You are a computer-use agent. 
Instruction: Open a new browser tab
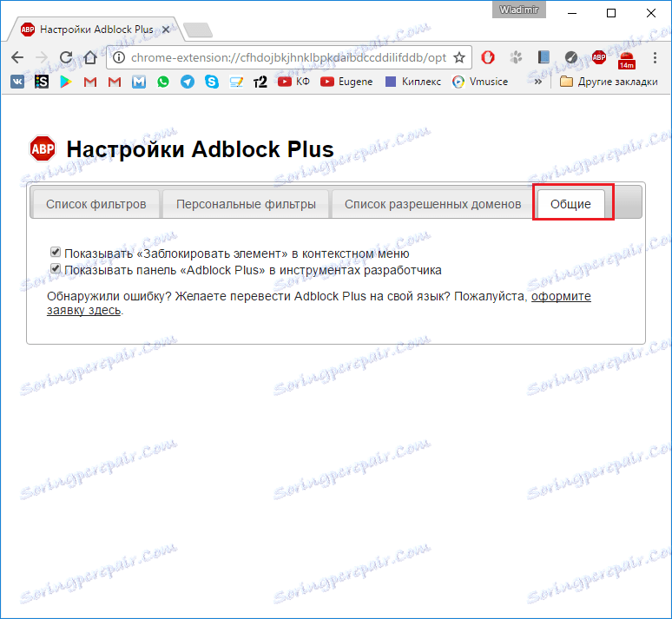pyautogui.click(x=198, y=30)
